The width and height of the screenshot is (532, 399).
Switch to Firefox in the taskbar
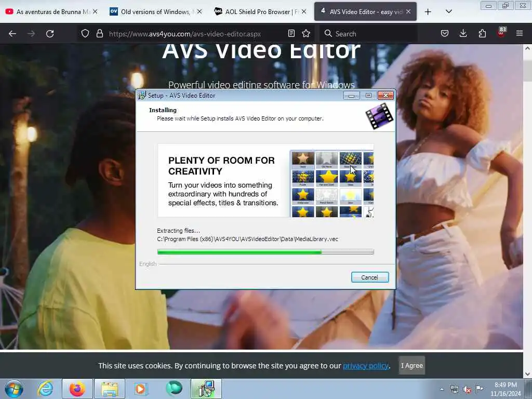tap(77, 389)
